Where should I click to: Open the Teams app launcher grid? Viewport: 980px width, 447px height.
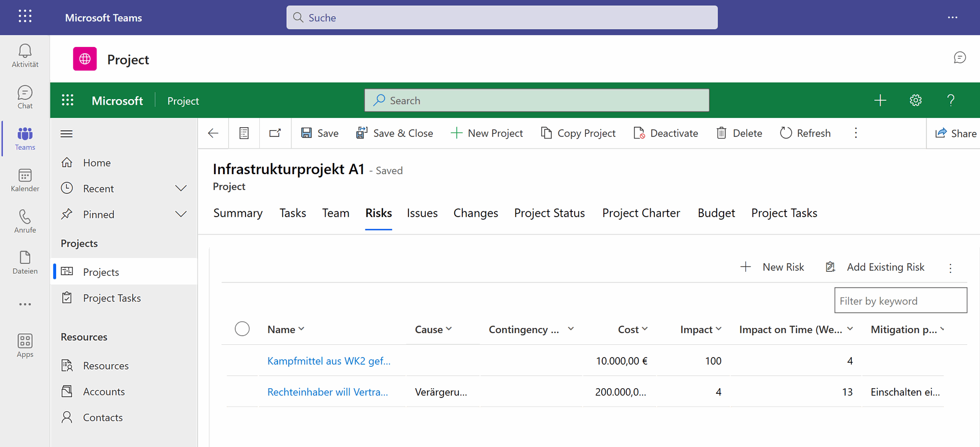click(25, 17)
